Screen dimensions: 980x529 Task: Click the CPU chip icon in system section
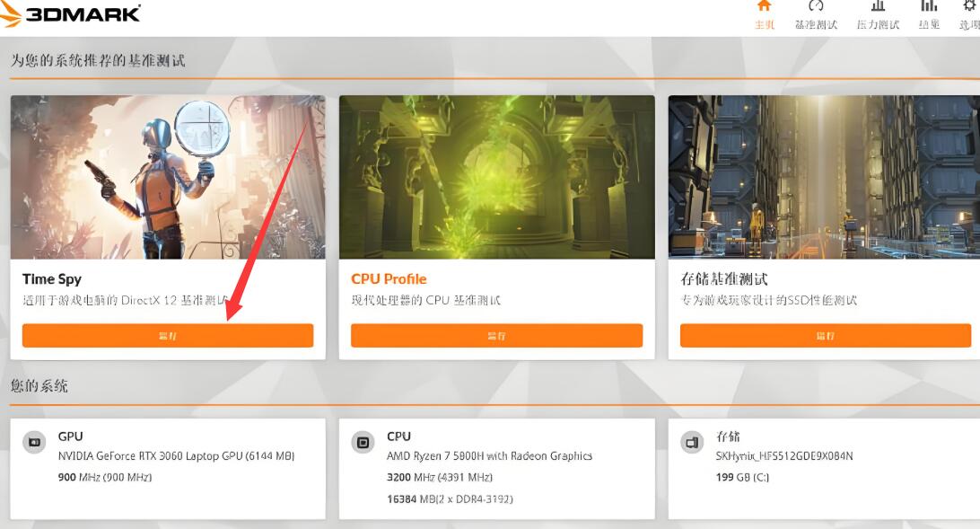click(363, 442)
